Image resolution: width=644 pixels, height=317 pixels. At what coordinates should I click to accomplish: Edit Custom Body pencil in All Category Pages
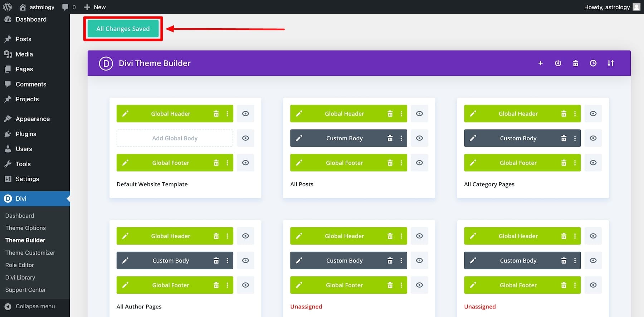click(x=473, y=138)
